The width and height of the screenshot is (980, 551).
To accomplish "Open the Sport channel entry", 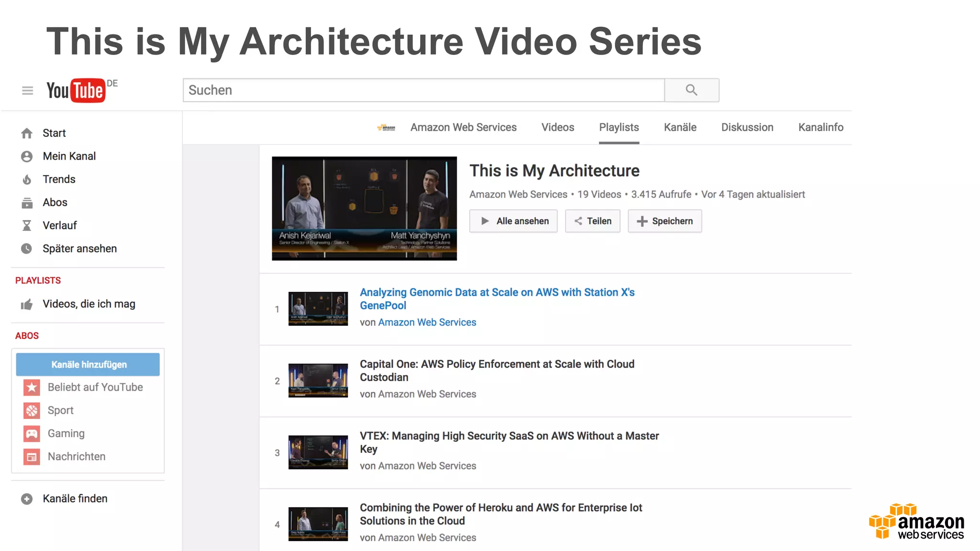I will tap(60, 410).
